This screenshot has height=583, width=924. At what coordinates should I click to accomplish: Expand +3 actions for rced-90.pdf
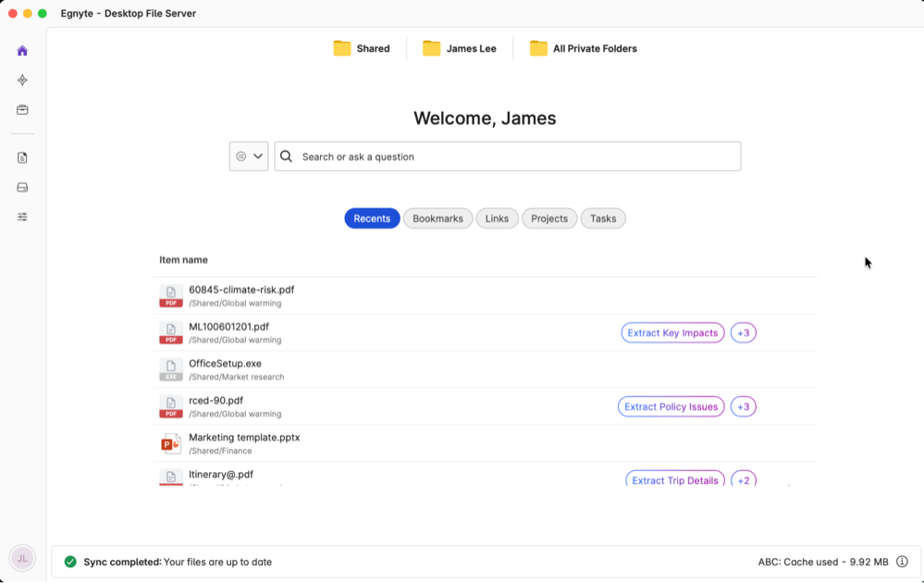743,406
